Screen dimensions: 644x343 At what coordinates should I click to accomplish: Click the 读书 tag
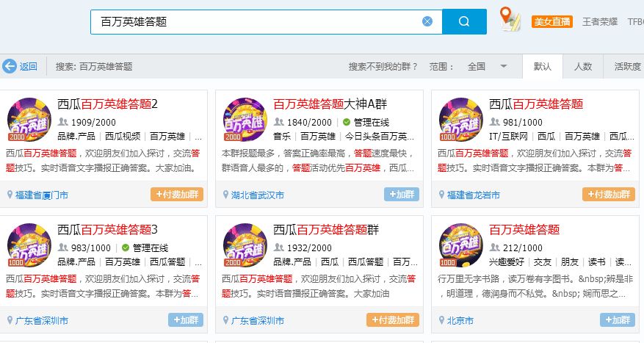596,262
